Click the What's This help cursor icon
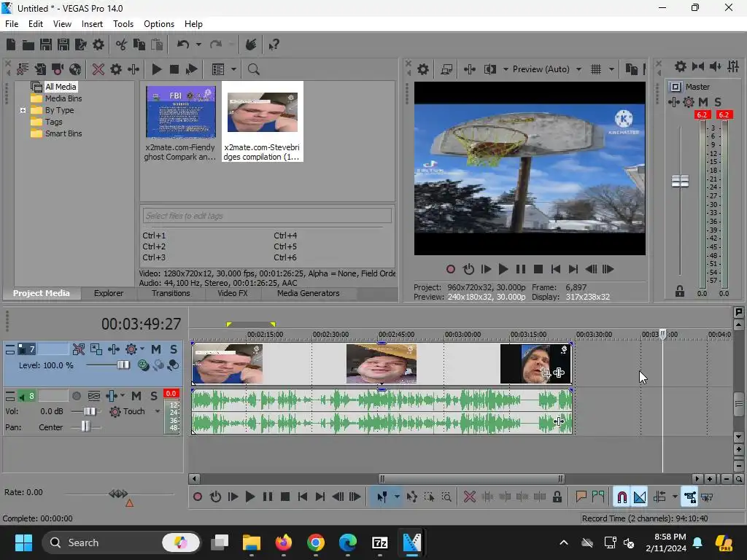The width and height of the screenshot is (747, 560). 274,44
